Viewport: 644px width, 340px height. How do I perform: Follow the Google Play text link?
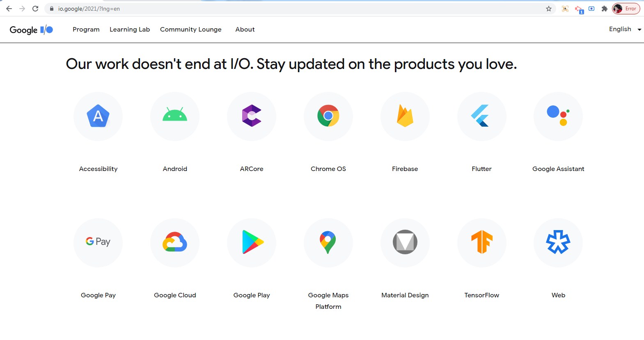click(252, 295)
